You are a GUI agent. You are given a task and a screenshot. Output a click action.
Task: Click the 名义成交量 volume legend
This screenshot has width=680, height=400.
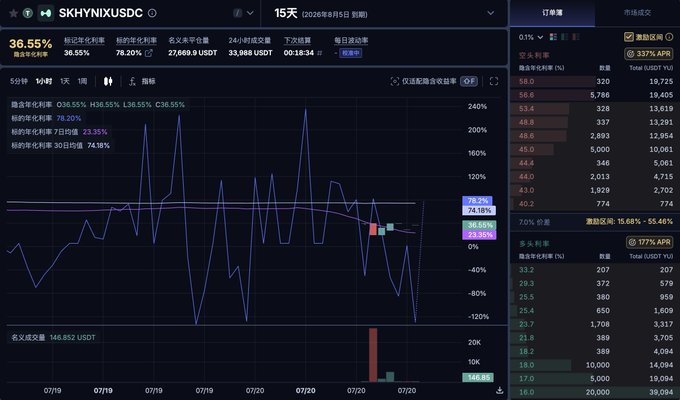click(53, 338)
